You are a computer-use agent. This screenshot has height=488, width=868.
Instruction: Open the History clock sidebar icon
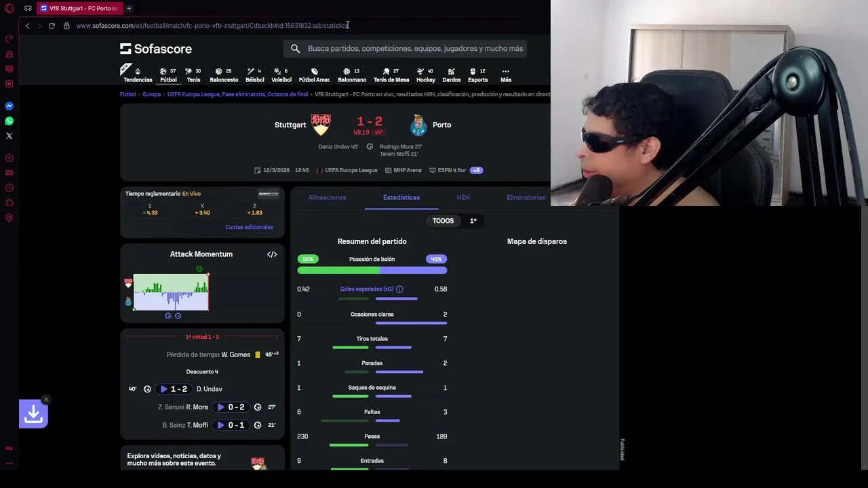coord(9,188)
